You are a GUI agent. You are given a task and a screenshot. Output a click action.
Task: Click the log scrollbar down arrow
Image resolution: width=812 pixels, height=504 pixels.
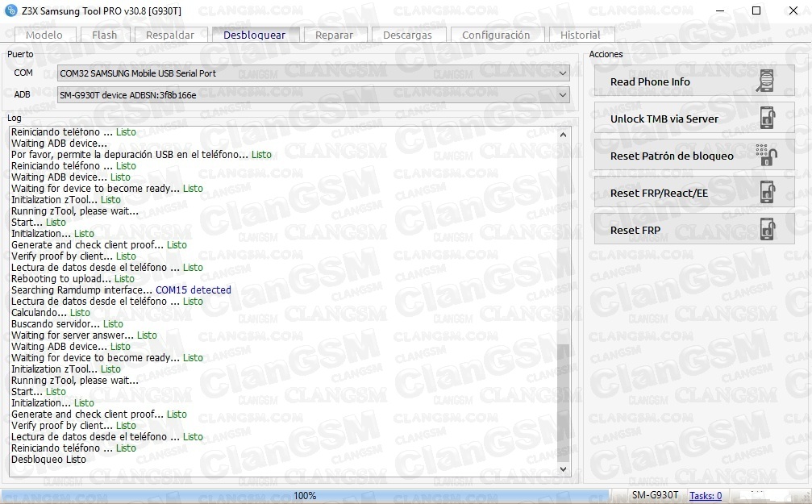tap(564, 469)
